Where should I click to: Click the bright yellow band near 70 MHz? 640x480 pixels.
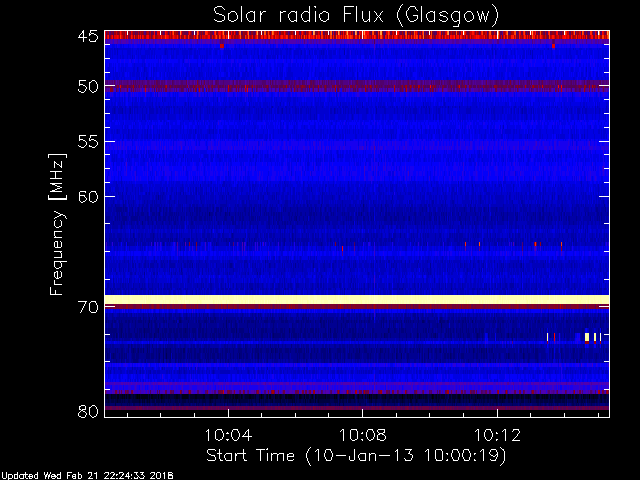click(357, 300)
